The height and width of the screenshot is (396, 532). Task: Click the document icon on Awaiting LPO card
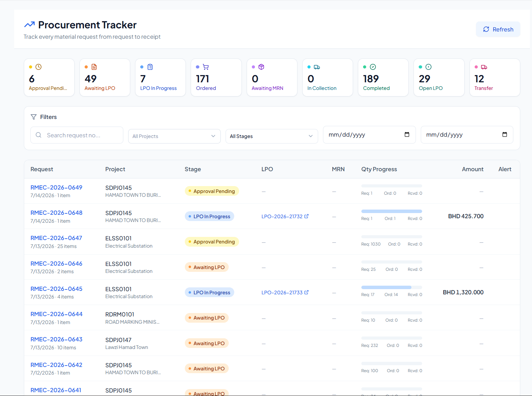tap(94, 67)
